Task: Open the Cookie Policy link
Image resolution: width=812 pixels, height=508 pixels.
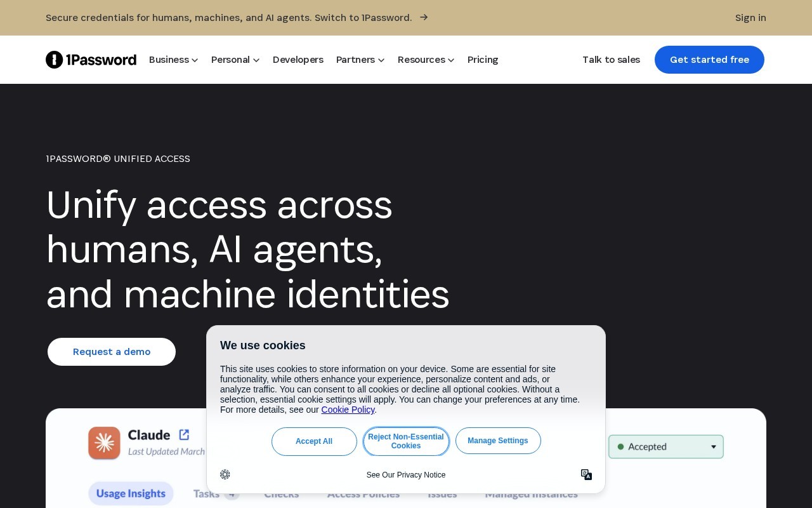Action: 348,410
